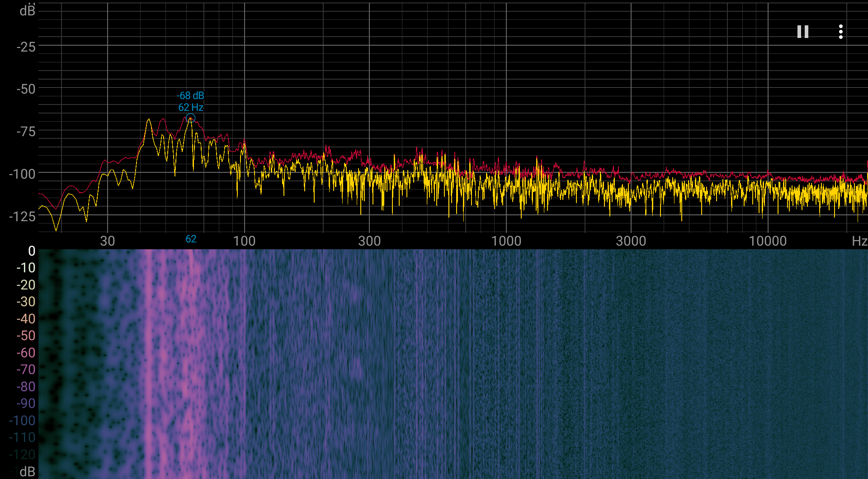Click the "dB" unit label below the color scale

[x=28, y=472]
